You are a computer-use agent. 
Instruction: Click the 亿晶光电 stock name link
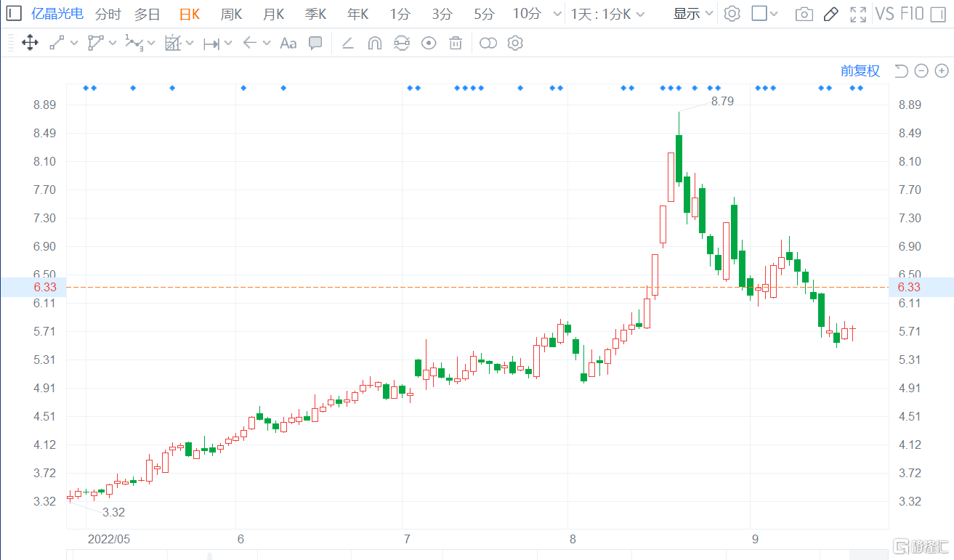57,14
